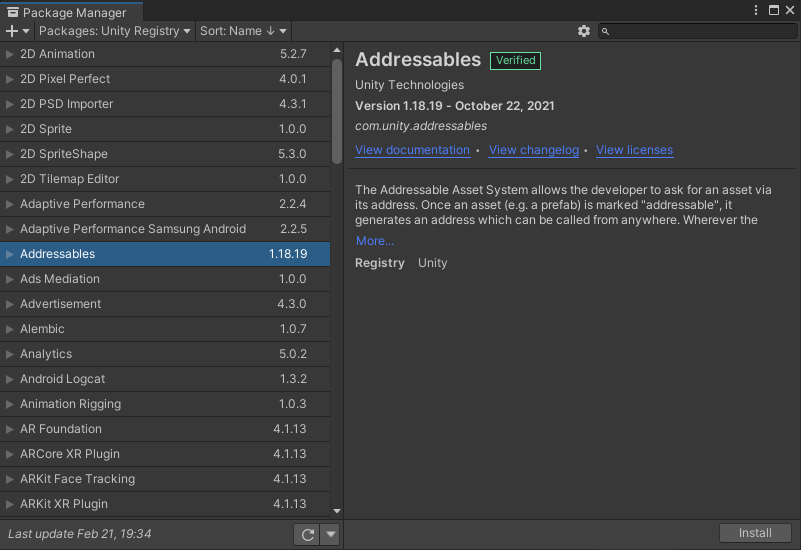The width and height of the screenshot is (801, 550).
Task: Click the View documentation link
Action: (412, 150)
